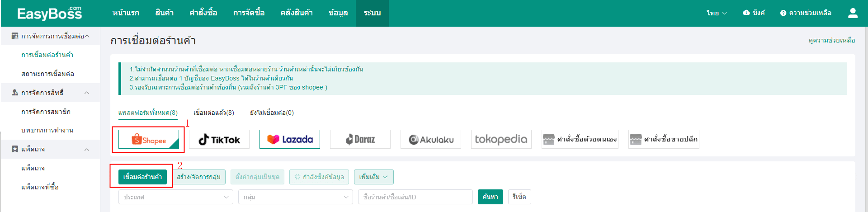Open the user profile icon

853,13
